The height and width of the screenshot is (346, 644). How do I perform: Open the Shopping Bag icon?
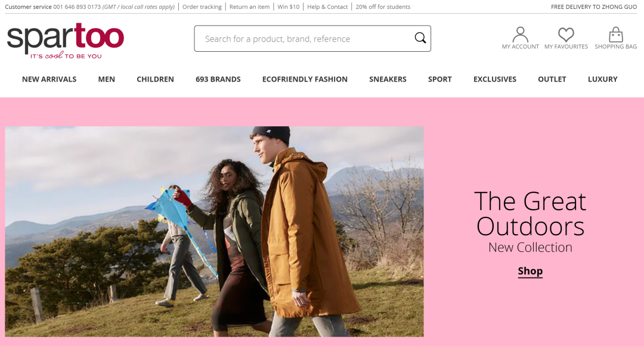coord(615,35)
